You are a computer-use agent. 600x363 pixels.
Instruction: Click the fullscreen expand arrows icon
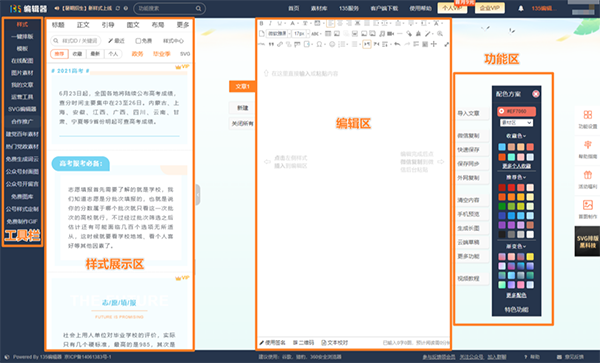(447, 44)
